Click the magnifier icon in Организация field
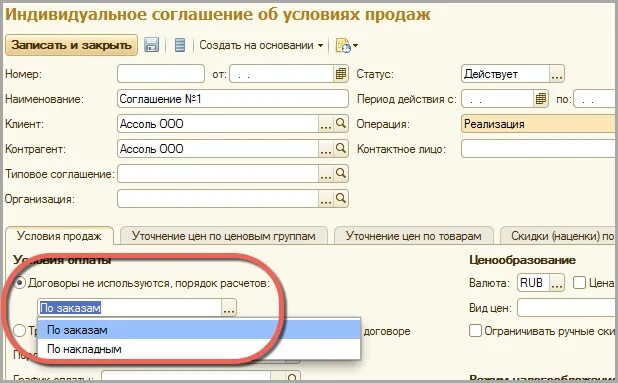The width and height of the screenshot is (618, 383). click(341, 199)
